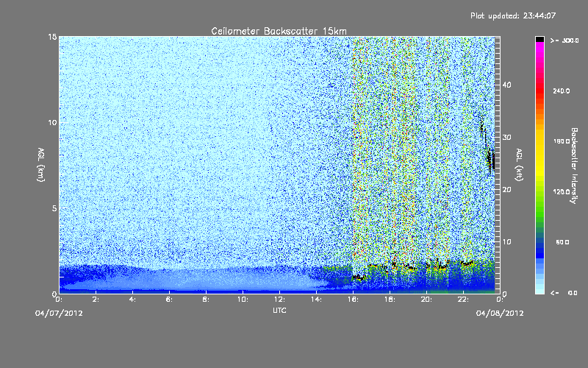Click the colorbar value 180.0
588x368 pixels.
562,141
